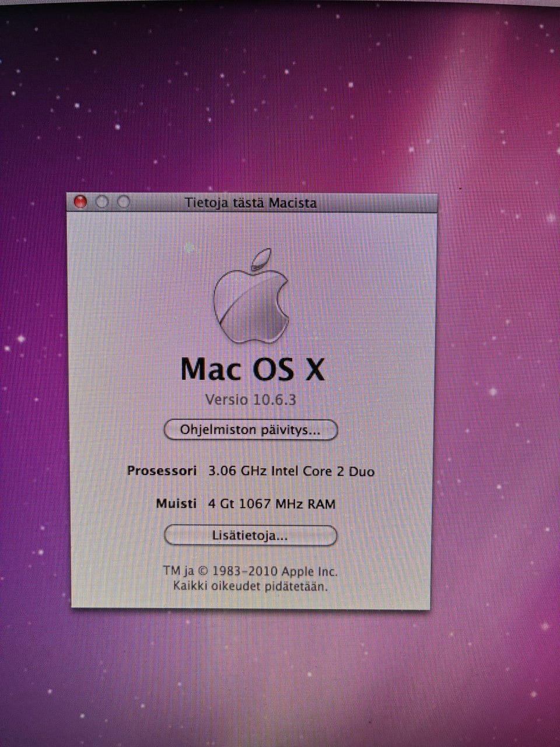Click the Lisätietoja… button
This screenshot has width=560, height=747.
pyautogui.click(x=251, y=535)
